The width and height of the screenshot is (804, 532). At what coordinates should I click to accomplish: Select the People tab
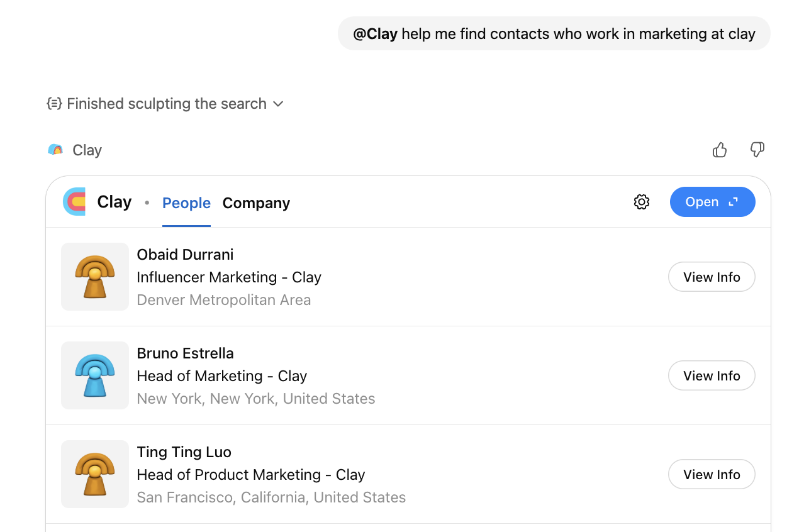tap(186, 203)
